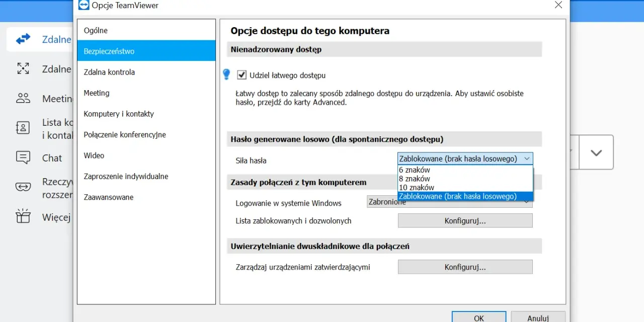The height and width of the screenshot is (322, 644).
Task: Click the Siła hasła label
Action: (251, 161)
